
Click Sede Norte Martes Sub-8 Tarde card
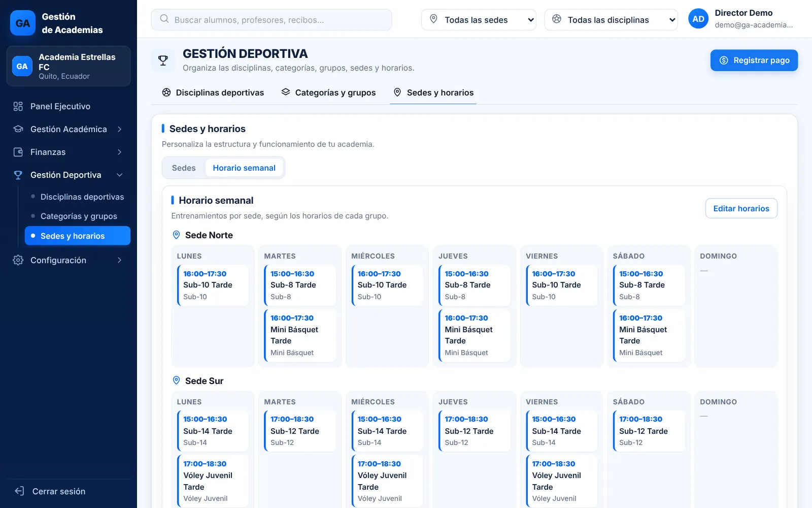[x=300, y=285]
